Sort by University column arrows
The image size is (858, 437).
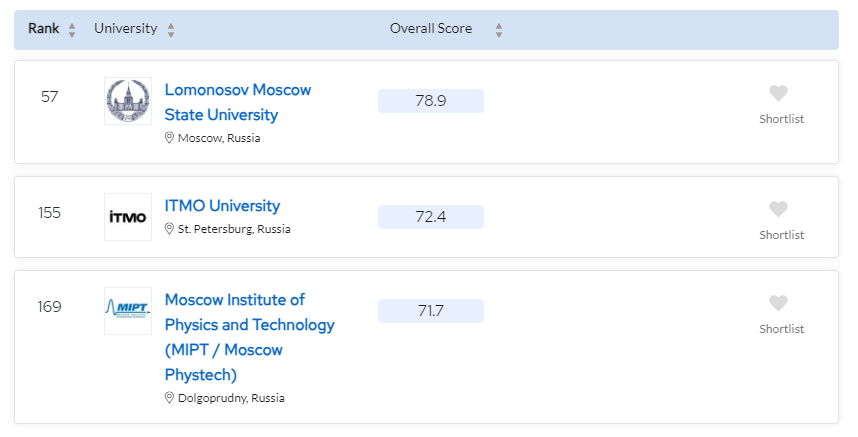tap(171, 30)
